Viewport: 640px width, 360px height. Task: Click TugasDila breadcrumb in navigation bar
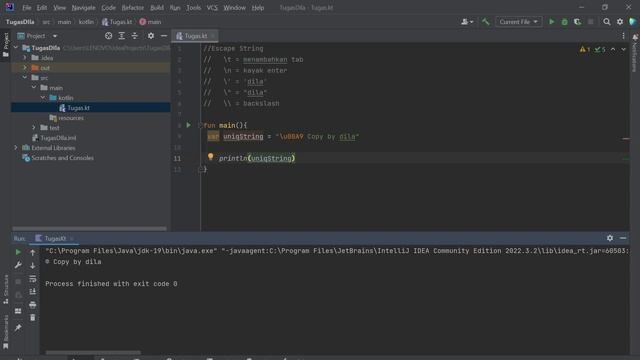pos(20,22)
